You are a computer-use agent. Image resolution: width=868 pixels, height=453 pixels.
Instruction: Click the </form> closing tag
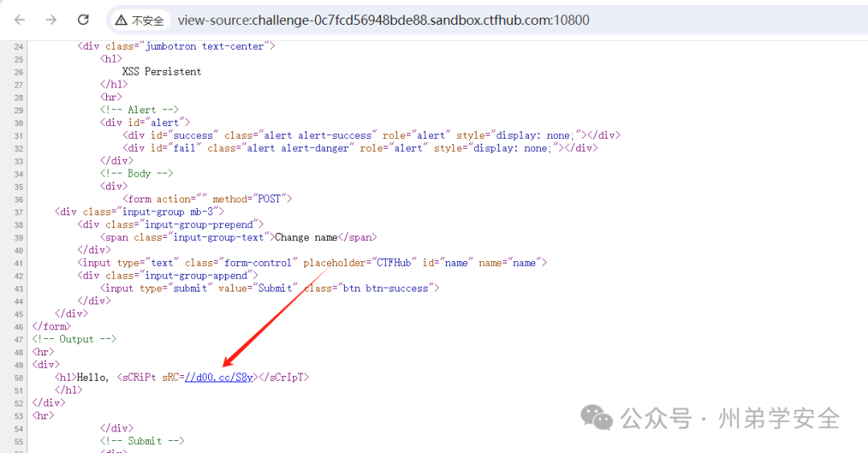(x=51, y=326)
